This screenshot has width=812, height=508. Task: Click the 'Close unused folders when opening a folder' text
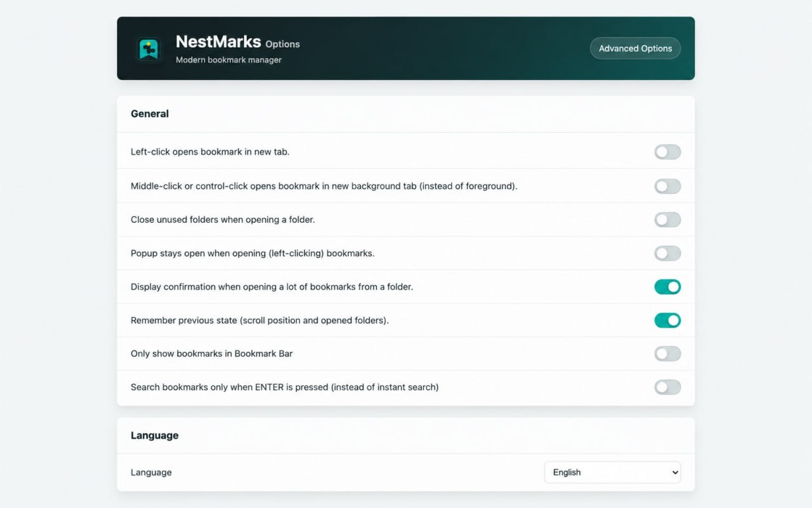point(223,220)
